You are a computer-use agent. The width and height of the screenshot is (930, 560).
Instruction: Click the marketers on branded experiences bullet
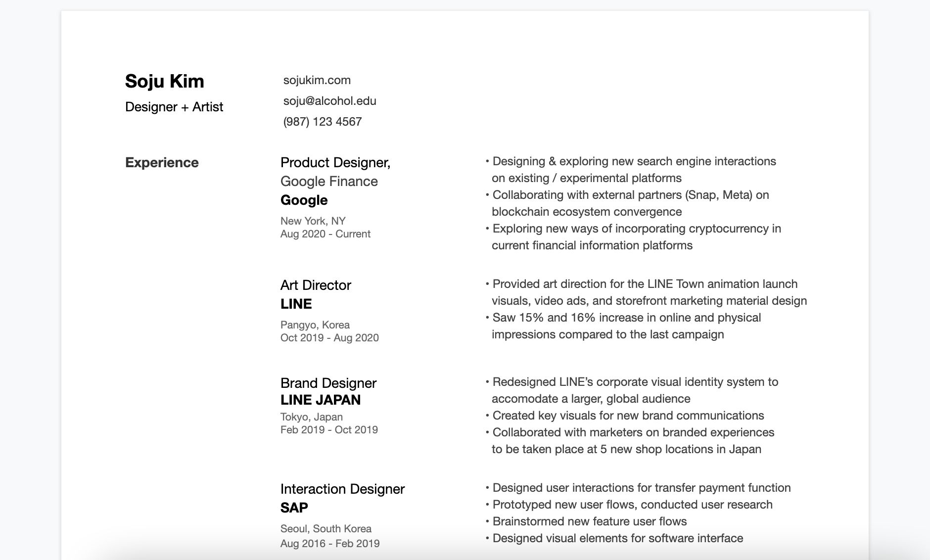630,432
